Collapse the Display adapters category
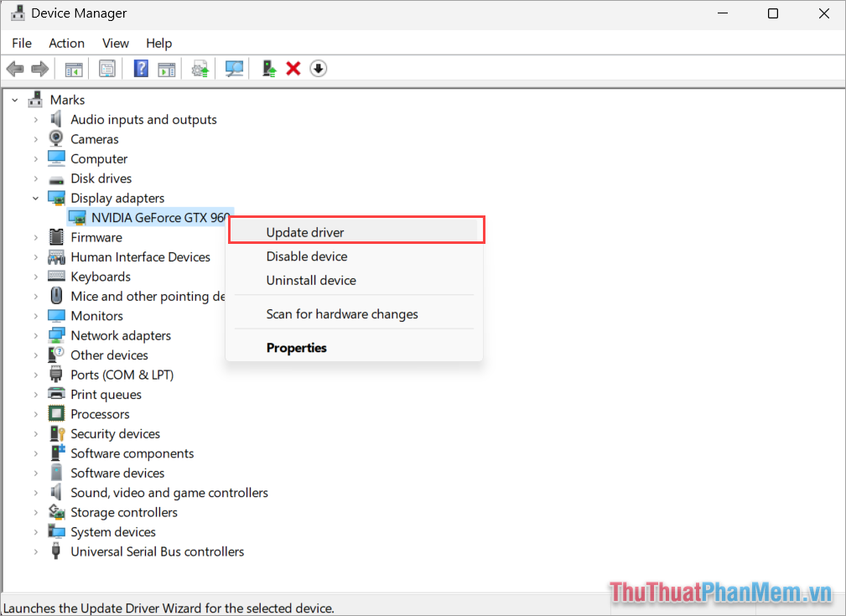Screen dimensions: 846x616 (x=35, y=198)
